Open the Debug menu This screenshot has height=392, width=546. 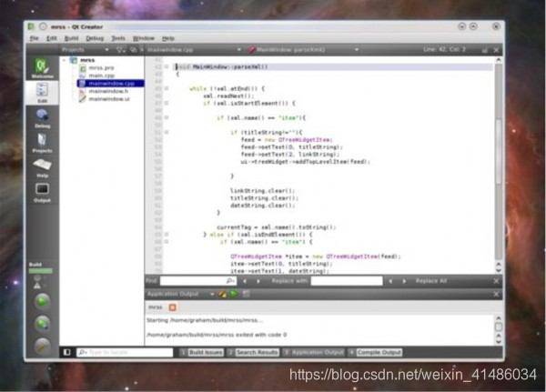[x=95, y=38]
